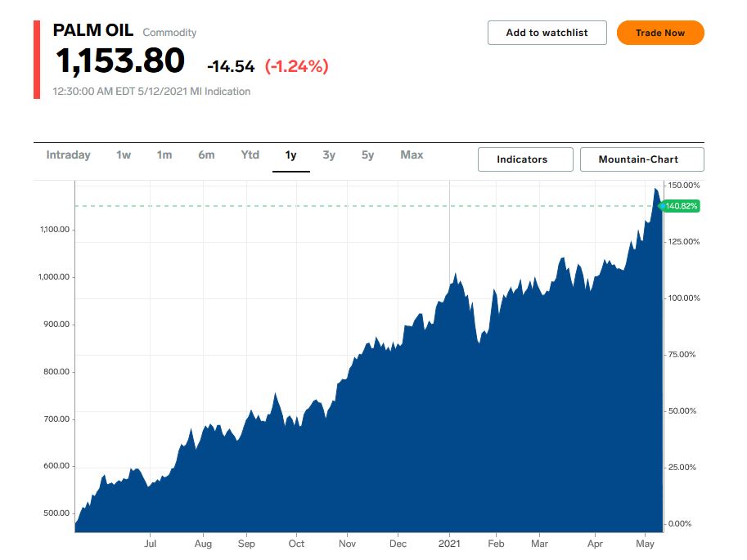Click the active 1y tab

tap(290, 155)
